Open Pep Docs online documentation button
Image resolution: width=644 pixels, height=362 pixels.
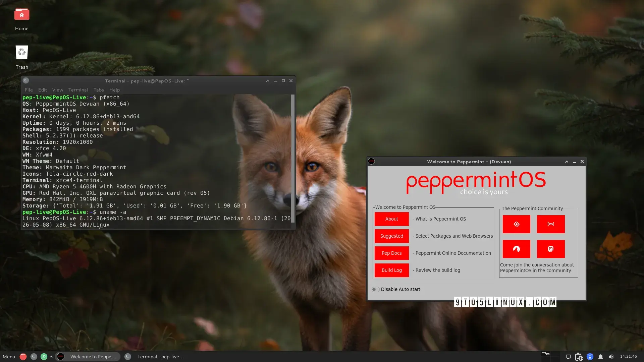(392, 253)
